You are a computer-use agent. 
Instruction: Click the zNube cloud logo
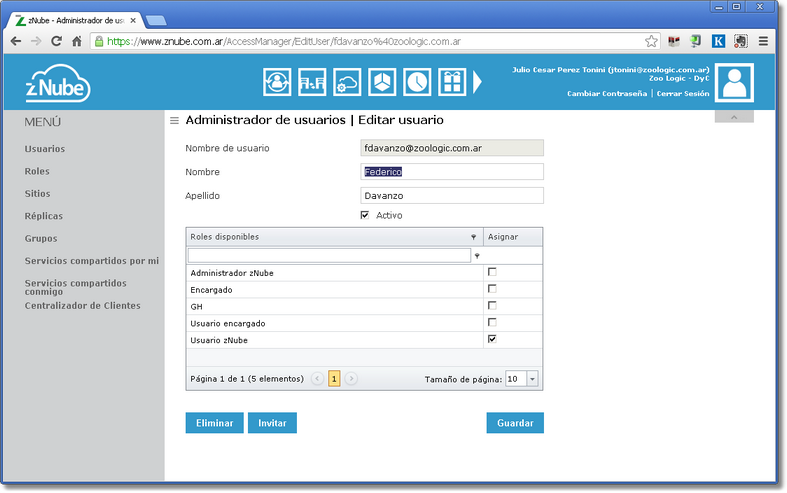tap(58, 85)
